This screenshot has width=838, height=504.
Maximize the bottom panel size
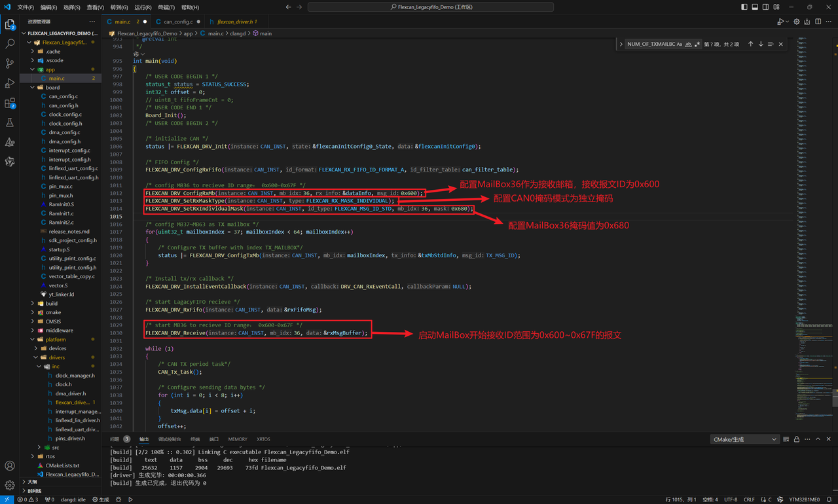[x=818, y=439]
